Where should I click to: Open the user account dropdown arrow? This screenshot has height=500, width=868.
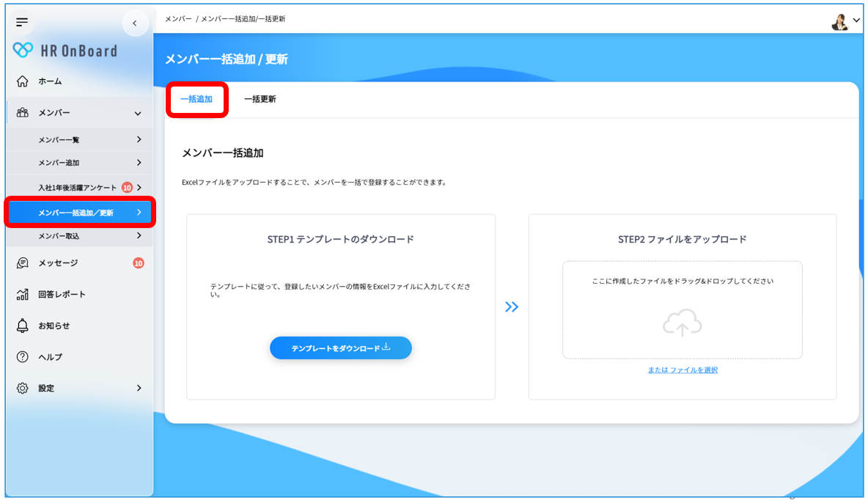click(x=856, y=21)
